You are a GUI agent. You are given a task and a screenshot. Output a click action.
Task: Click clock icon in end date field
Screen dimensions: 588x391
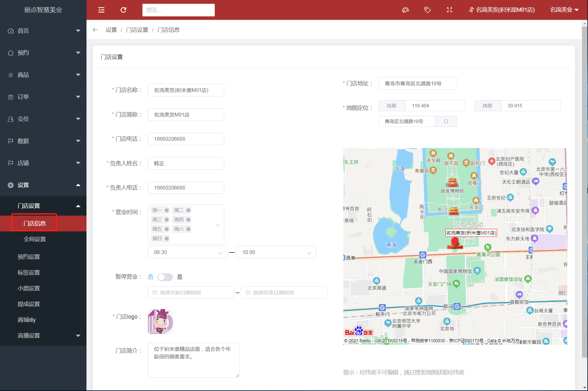click(248, 292)
